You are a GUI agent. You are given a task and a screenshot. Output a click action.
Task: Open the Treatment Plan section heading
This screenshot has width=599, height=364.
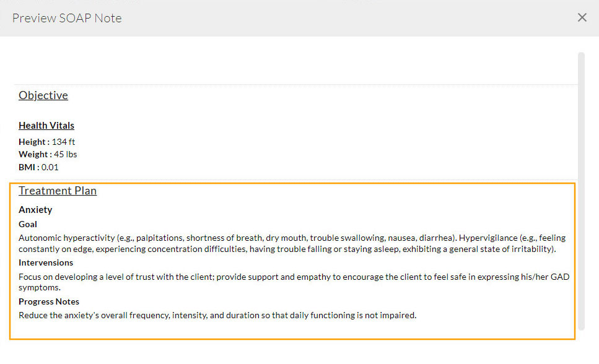[x=57, y=191]
